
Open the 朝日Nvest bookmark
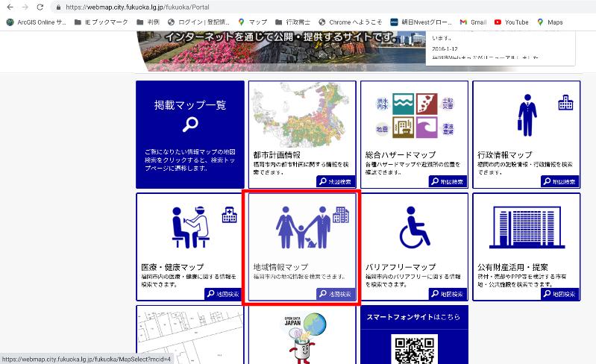click(421, 22)
